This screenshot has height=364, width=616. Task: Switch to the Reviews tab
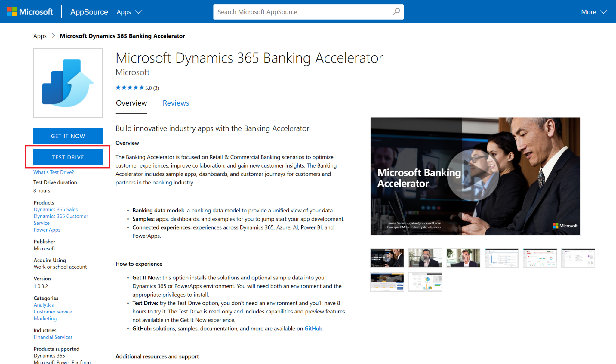176,103
